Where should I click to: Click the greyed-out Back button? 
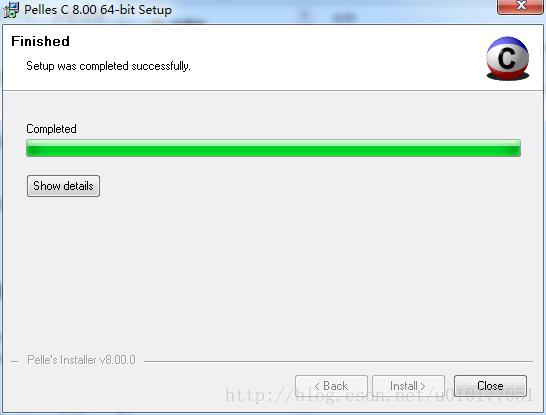click(x=331, y=386)
